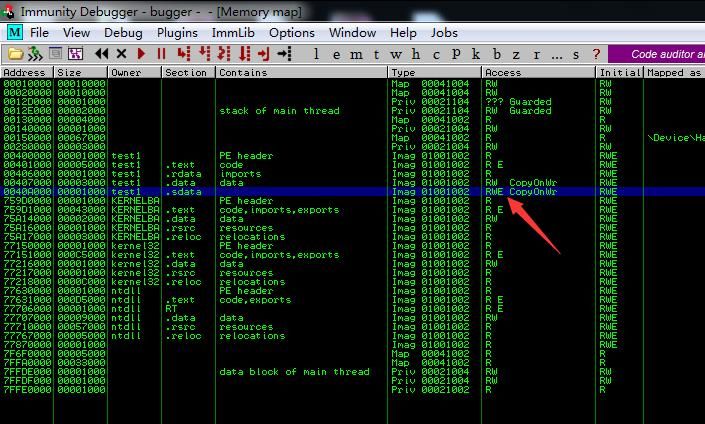Show references with 'r' button
Screen dimensions: 705x424
point(536,55)
